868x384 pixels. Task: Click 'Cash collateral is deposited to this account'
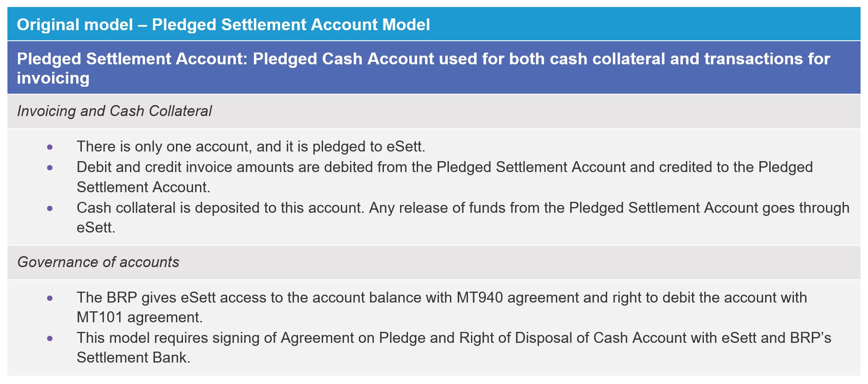tap(221, 208)
